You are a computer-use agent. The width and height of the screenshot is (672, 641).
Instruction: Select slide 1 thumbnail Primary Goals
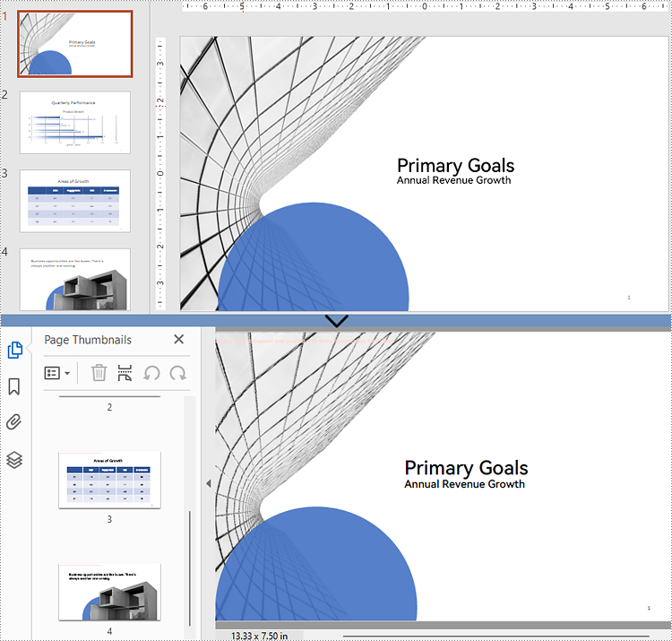tap(75, 44)
